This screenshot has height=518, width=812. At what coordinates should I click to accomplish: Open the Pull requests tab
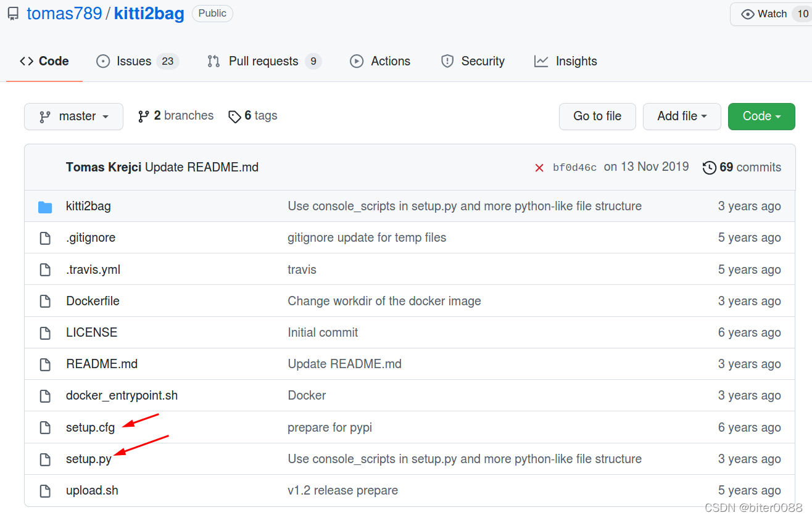click(x=264, y=61)
